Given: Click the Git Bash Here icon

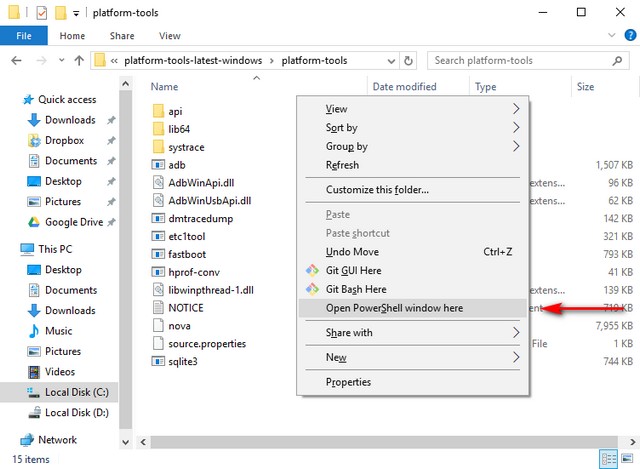Looking at the screenshot, I should [310, 289].
